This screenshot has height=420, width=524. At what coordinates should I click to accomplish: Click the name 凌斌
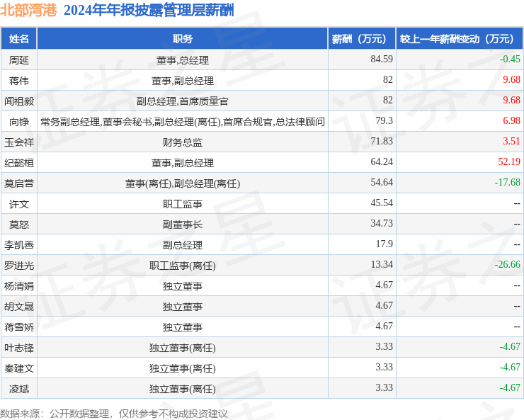19,389
